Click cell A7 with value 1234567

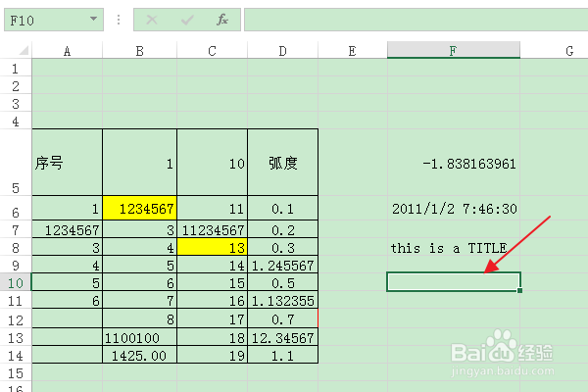coord(67,229)
